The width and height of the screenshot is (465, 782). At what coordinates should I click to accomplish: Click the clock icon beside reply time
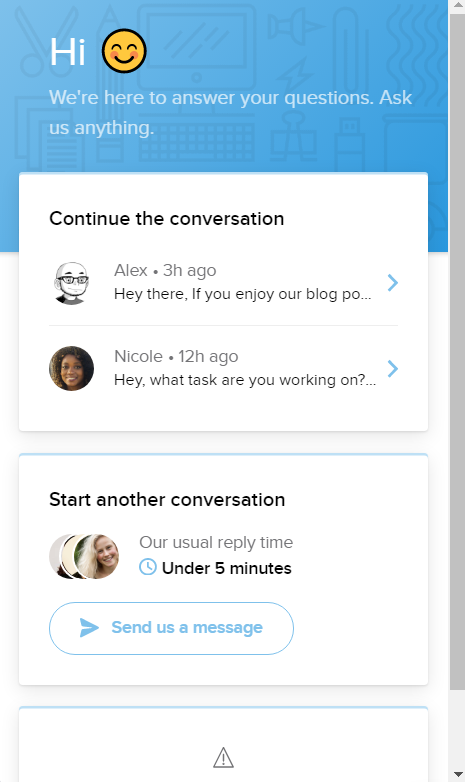tap(148, 567)
